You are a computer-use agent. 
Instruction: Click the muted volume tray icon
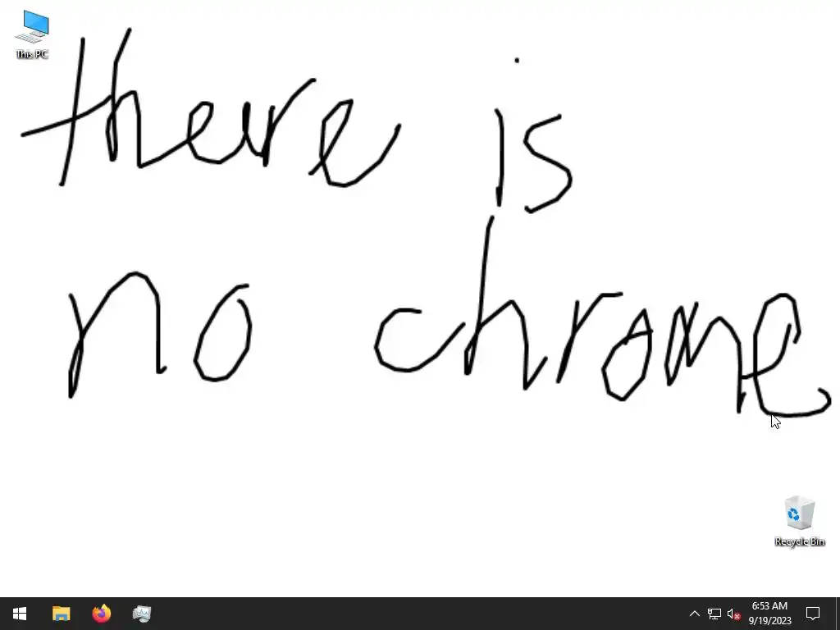point(734,614)
